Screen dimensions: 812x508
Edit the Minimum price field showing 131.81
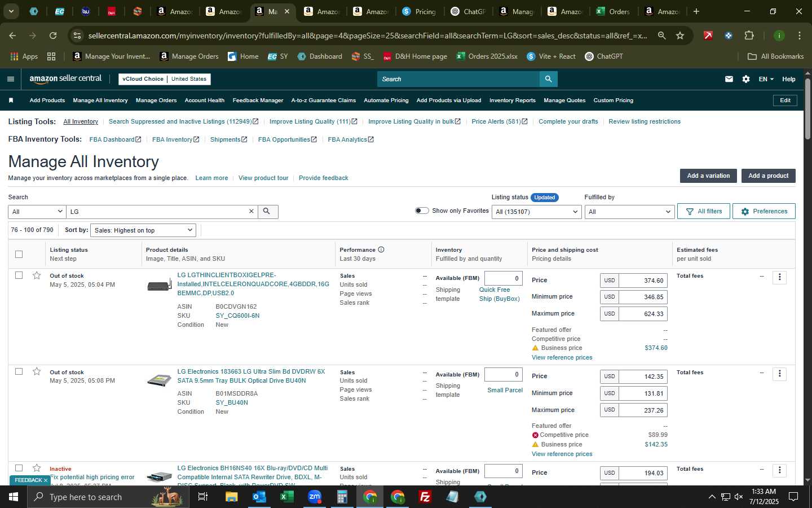[643, 393]
